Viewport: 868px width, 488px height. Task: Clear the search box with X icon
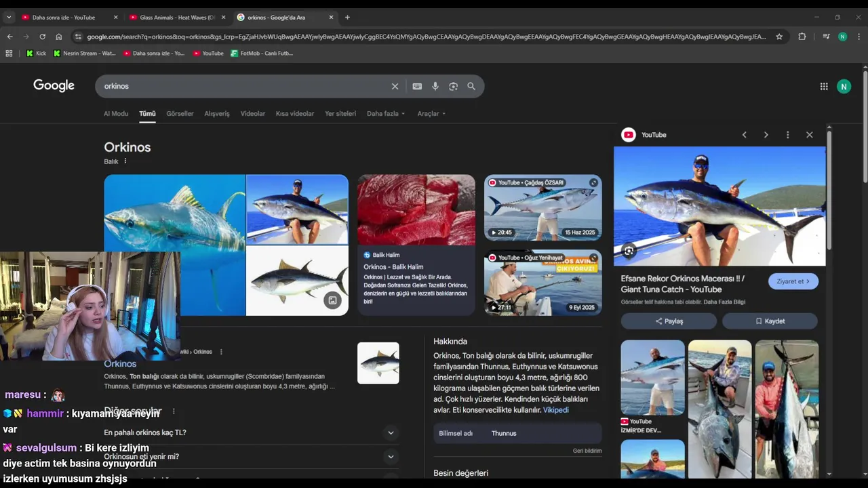(x=395, y=86)
